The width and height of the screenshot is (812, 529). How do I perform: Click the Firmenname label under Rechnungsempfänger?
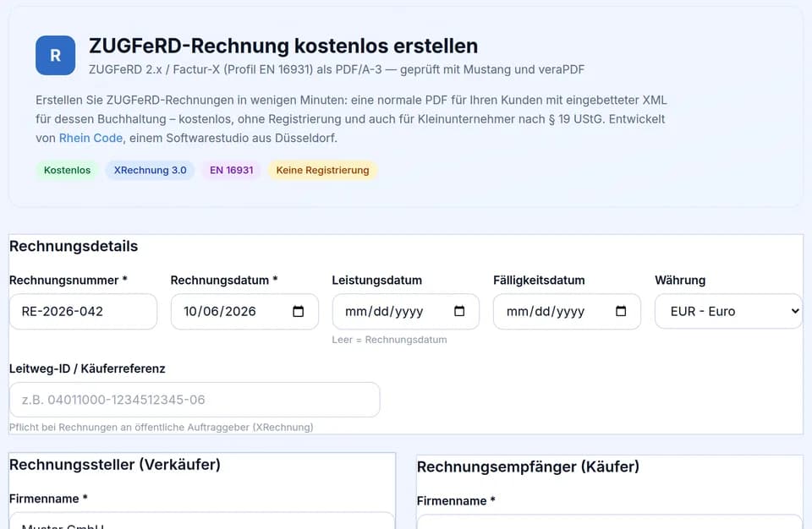click(456, 500)
